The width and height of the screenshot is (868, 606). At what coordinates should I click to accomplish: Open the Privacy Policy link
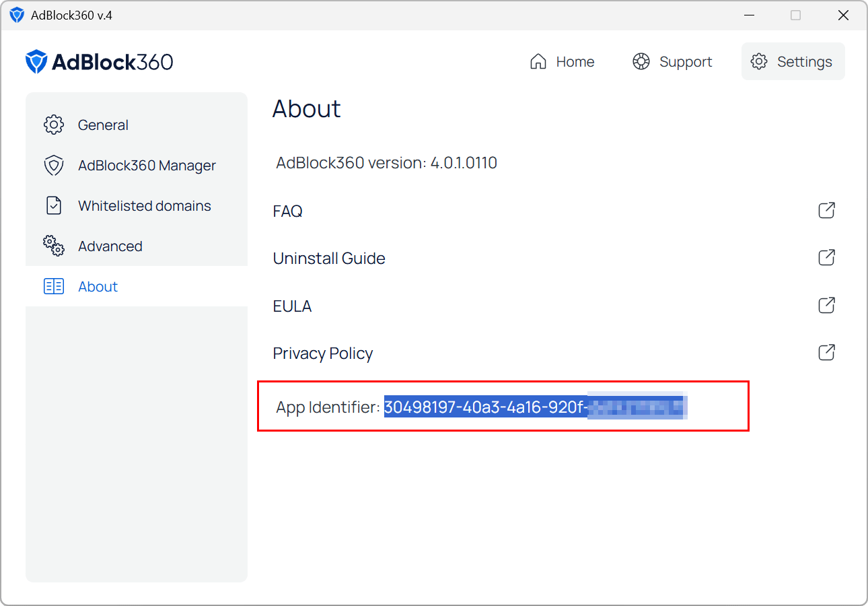click(x=322, y=353)
